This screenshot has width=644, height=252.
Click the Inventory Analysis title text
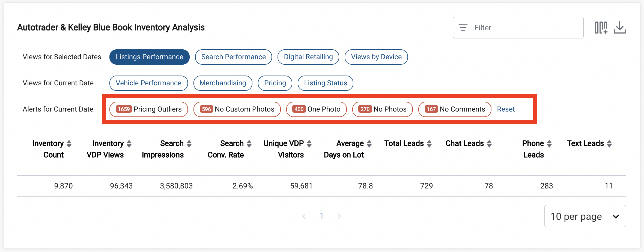[111, 28]
